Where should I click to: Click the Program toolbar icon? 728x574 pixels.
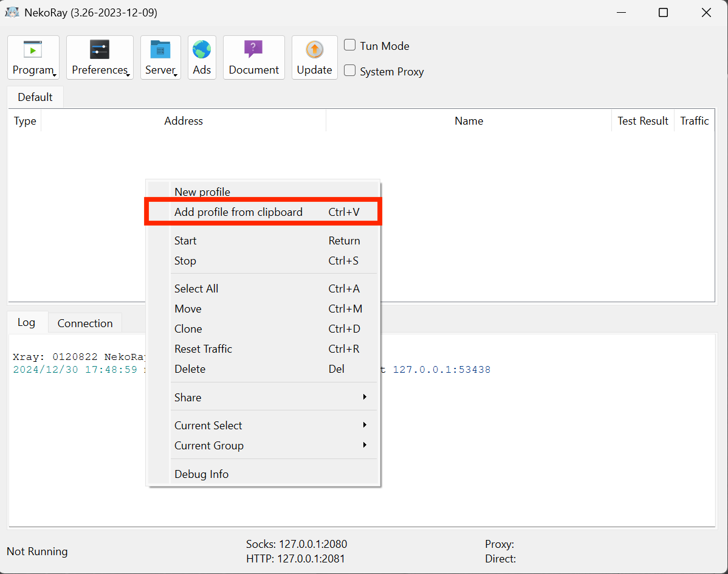point(33,50)
